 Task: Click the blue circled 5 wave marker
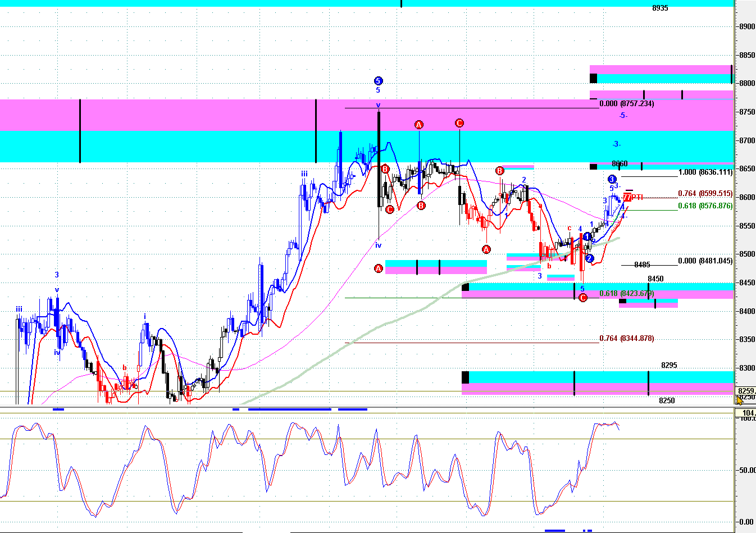pos(378,81)
